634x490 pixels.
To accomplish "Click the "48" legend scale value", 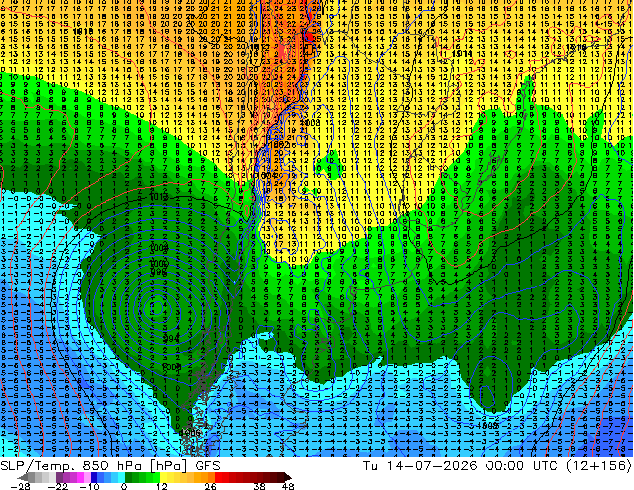I will coord(288,486).
